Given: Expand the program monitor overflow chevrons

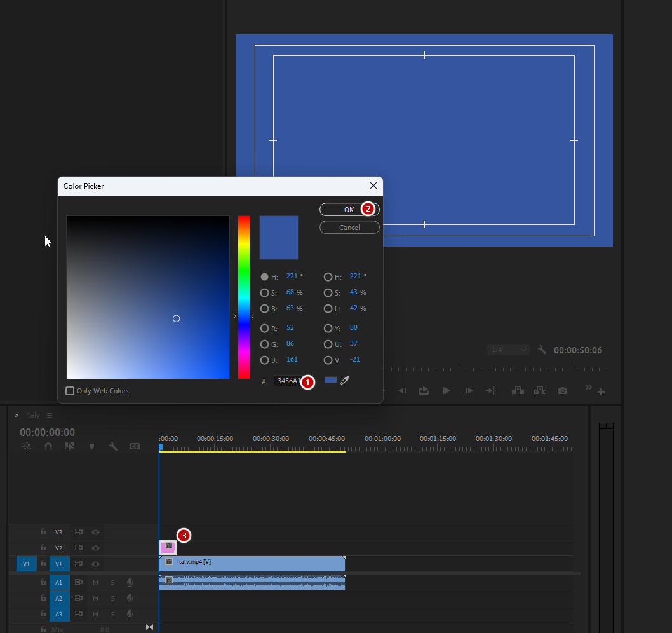Looking at the screenshot, I should (588, 388).
